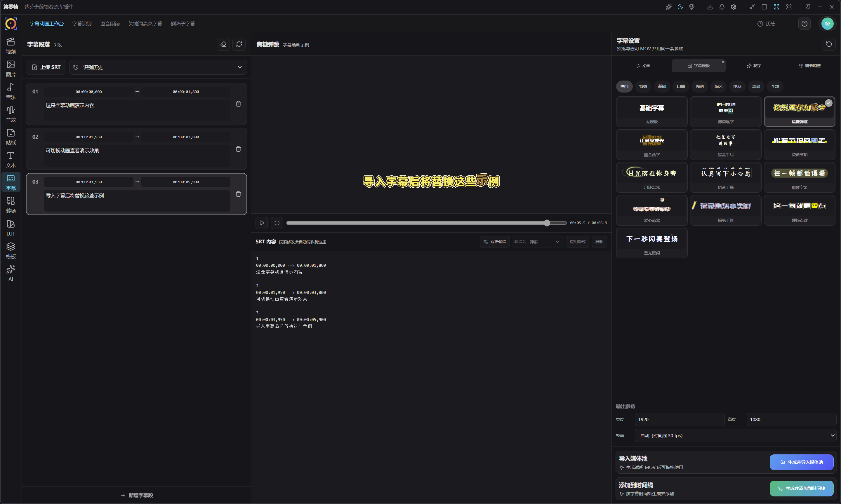Expand the 识别历史 dropdown

(158, 67)
